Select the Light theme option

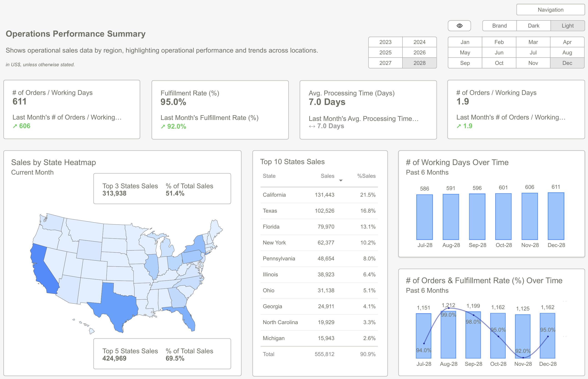[x=567, y=25]
